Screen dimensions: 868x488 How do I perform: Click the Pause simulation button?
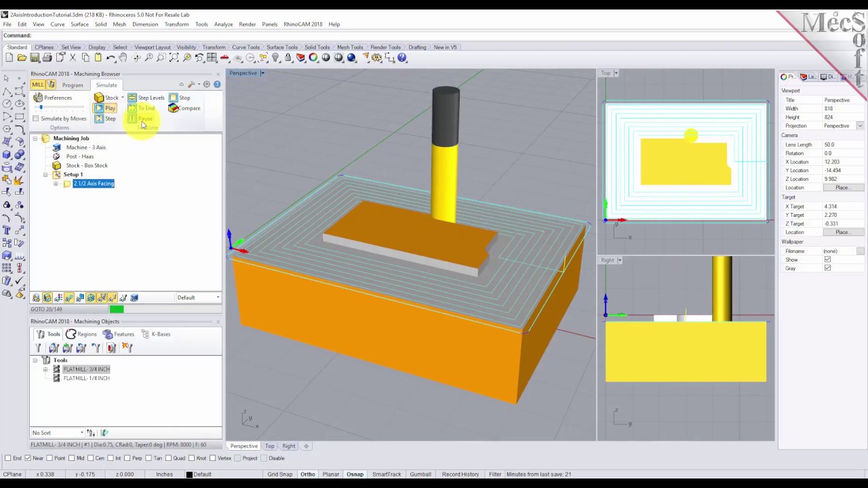141,119
